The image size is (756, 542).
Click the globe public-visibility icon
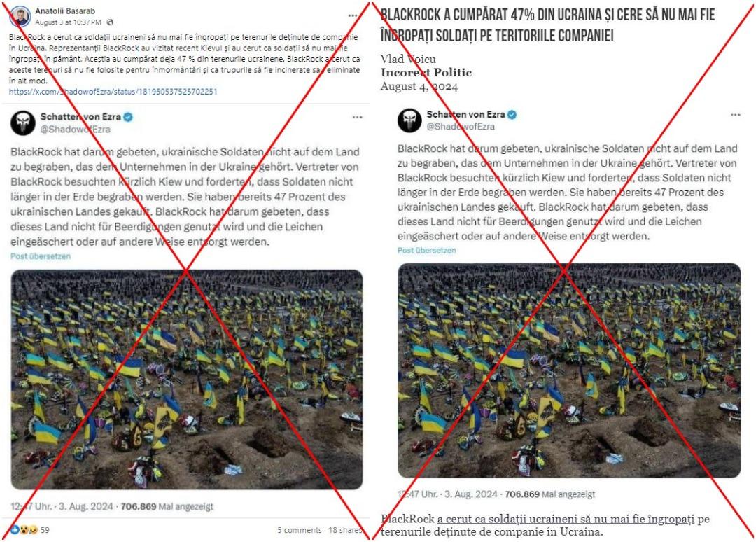(110, 22)
